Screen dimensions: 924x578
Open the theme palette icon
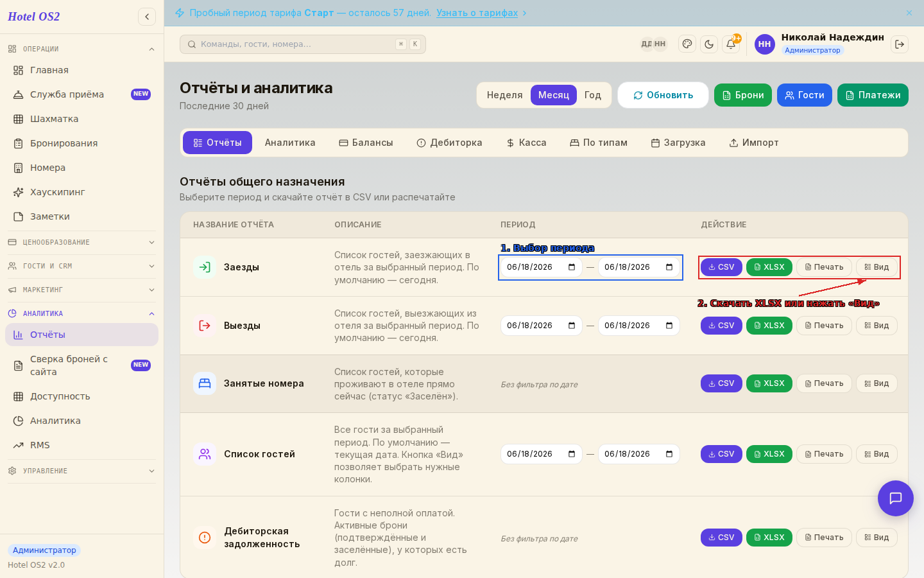tap(687, 44)
